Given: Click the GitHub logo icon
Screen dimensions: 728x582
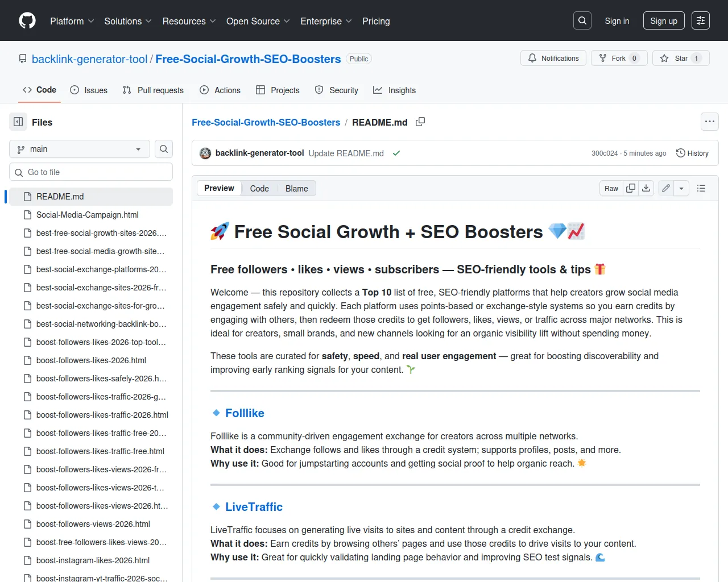Looking at the screenshot, I should pyautogui.click(x=27, y=21).
